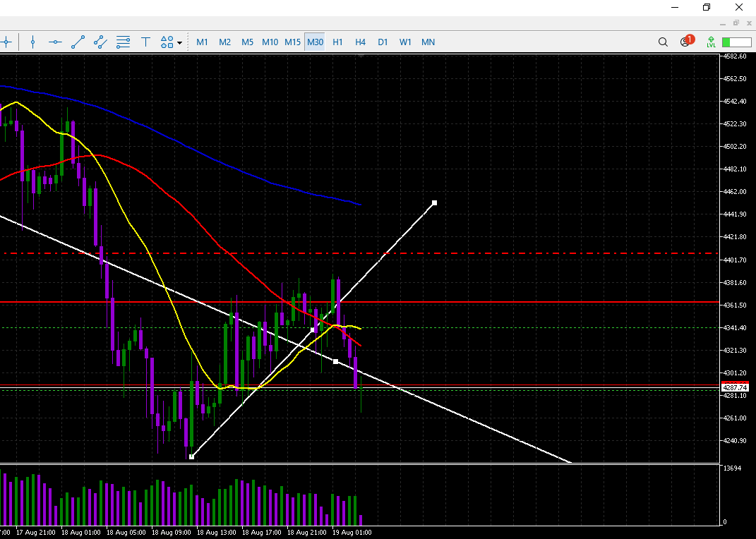Choose the weekly W1 timeframe
The height and width of the screenshot is (539, 756).
click(x=405, y=42)
